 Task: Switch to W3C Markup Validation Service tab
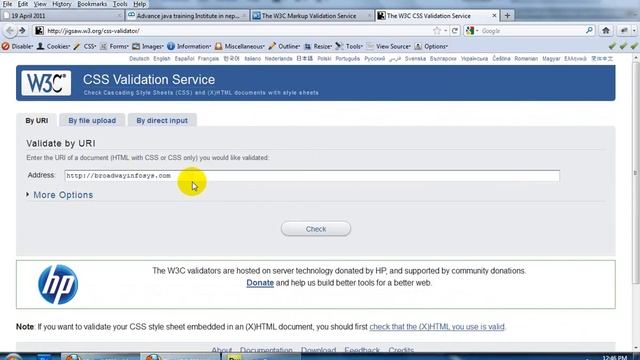point(312,16)
